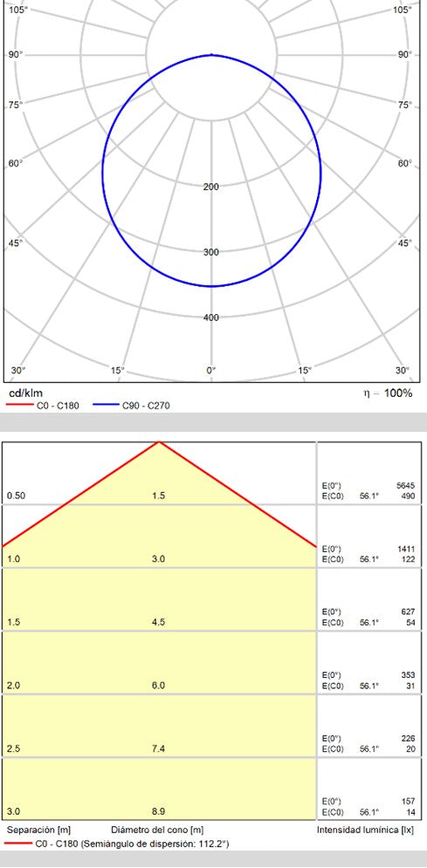Click the 0.50 separation row value
427x868 pixels.
tap(16, 496)
